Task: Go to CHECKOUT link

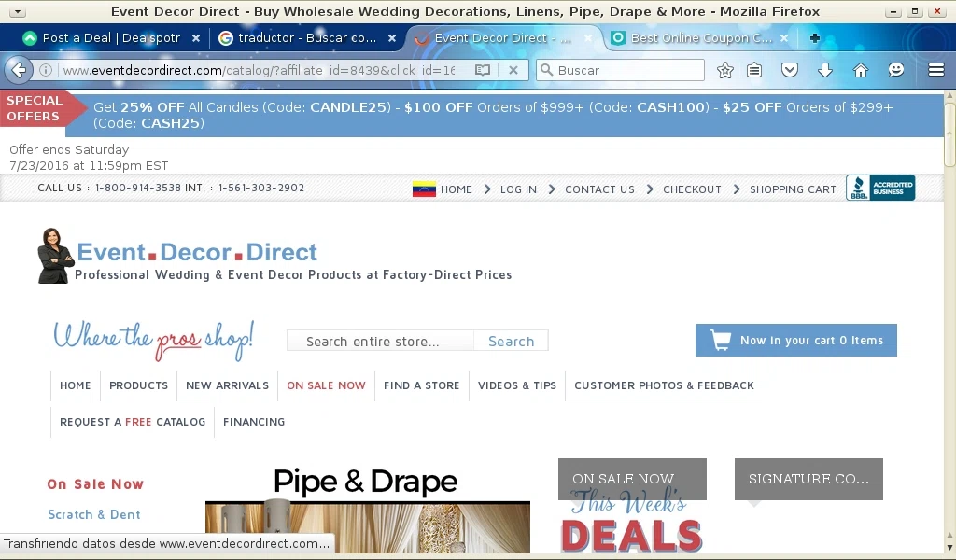Action: coord(692,189)
